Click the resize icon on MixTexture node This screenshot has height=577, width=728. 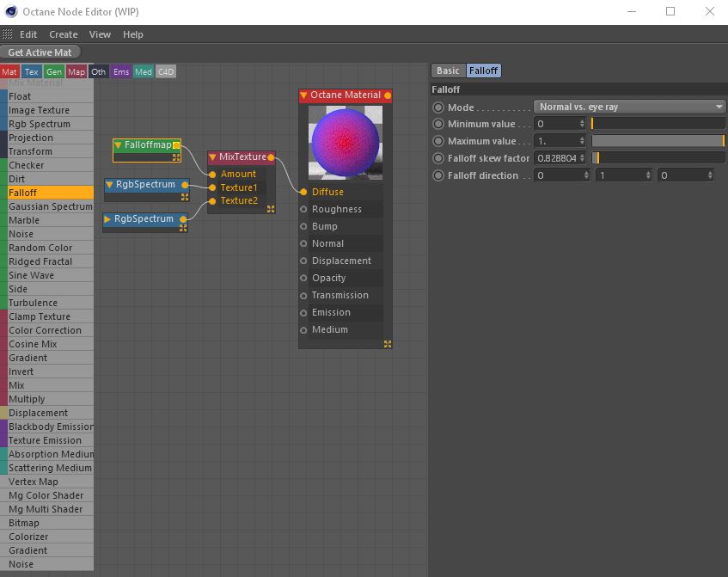pyautogui.click(x=271, y=209)
